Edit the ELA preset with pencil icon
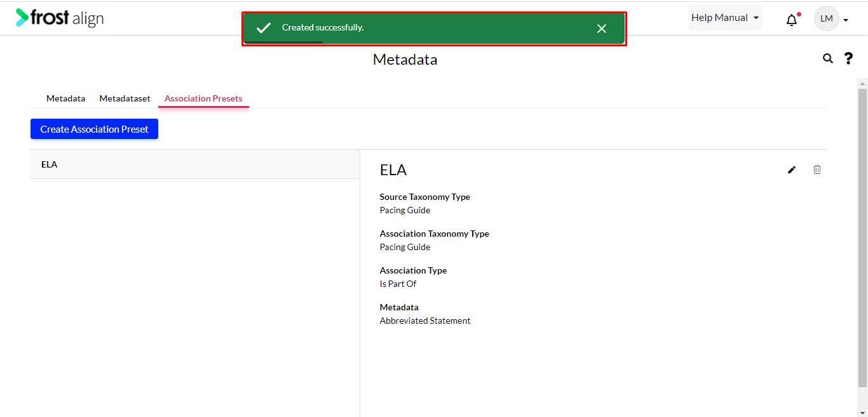The image size is (868, 417). tap(792, 169)
